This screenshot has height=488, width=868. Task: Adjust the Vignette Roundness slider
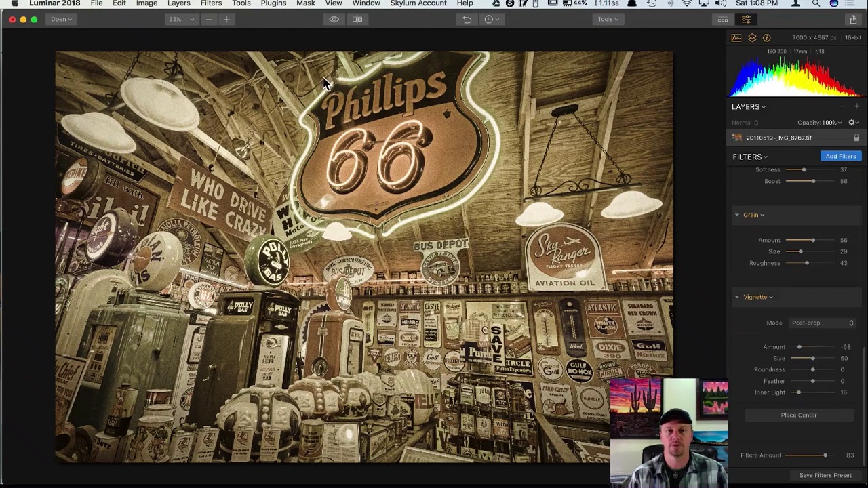coord(812,369)
